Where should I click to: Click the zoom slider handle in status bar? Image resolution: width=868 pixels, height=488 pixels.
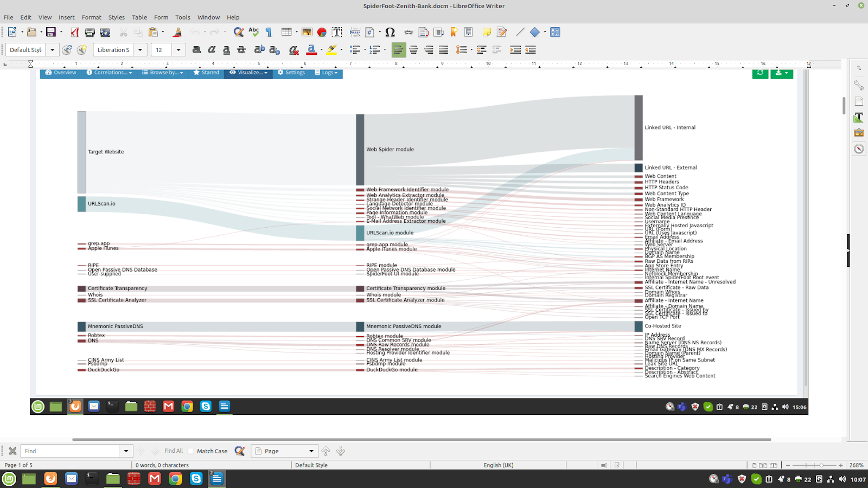tap(821, 465)
